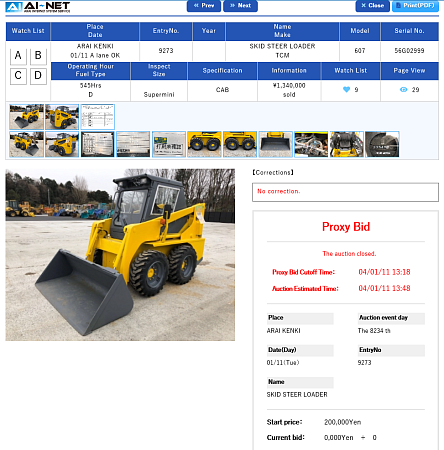This screenshot has width=444, height=450.
Task: Open second top-row loader side thumbnail
Action: coord(62,117)
